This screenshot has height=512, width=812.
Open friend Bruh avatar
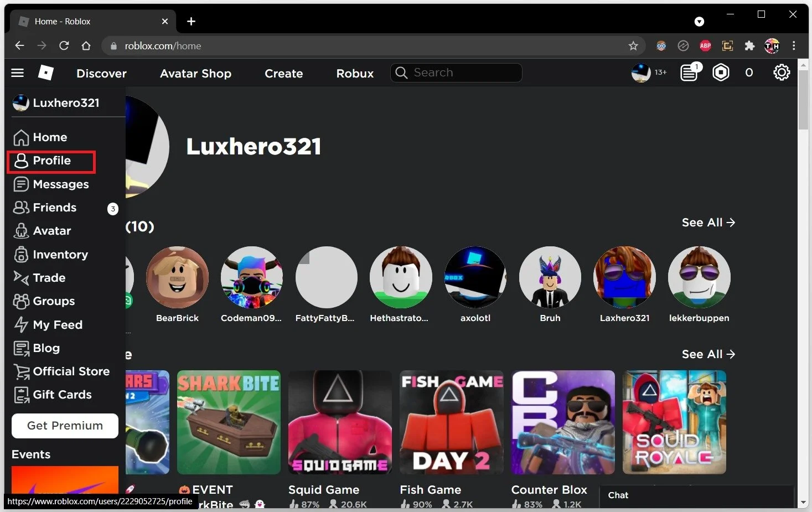550,277
